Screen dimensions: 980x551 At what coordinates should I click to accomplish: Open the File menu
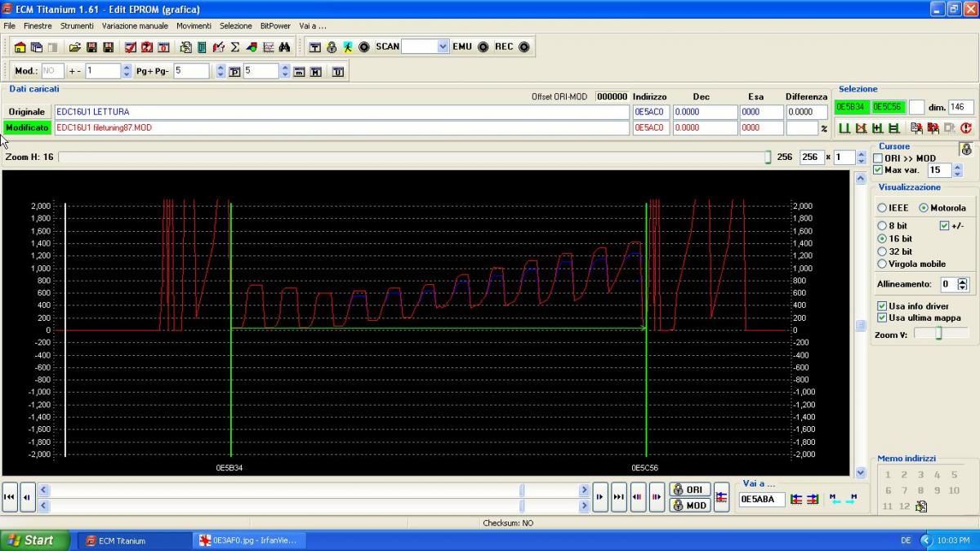(x=10, y=25)
